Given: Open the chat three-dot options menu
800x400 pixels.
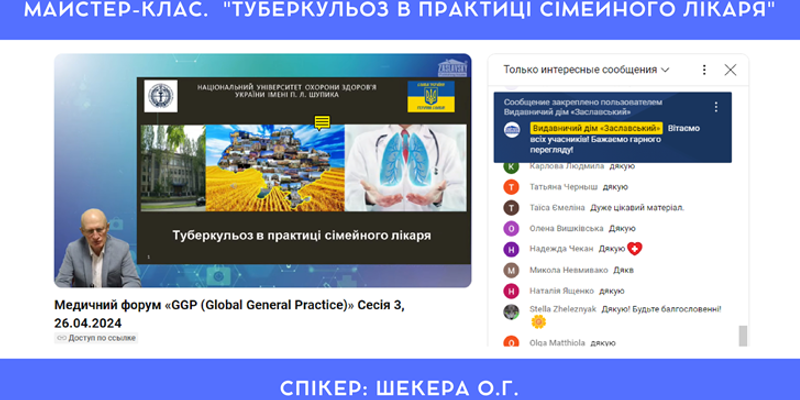Looking at the screenshot, I should (704, 70).
